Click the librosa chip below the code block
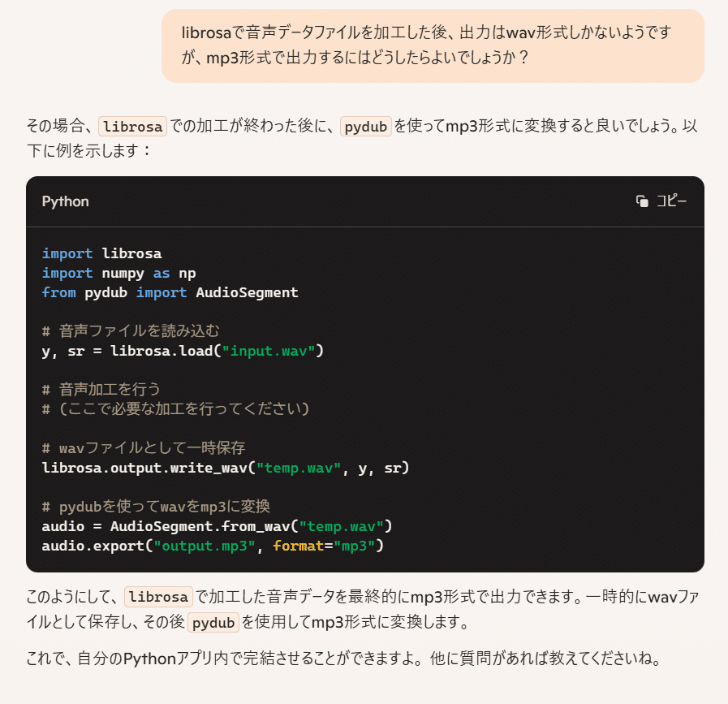 158,597
